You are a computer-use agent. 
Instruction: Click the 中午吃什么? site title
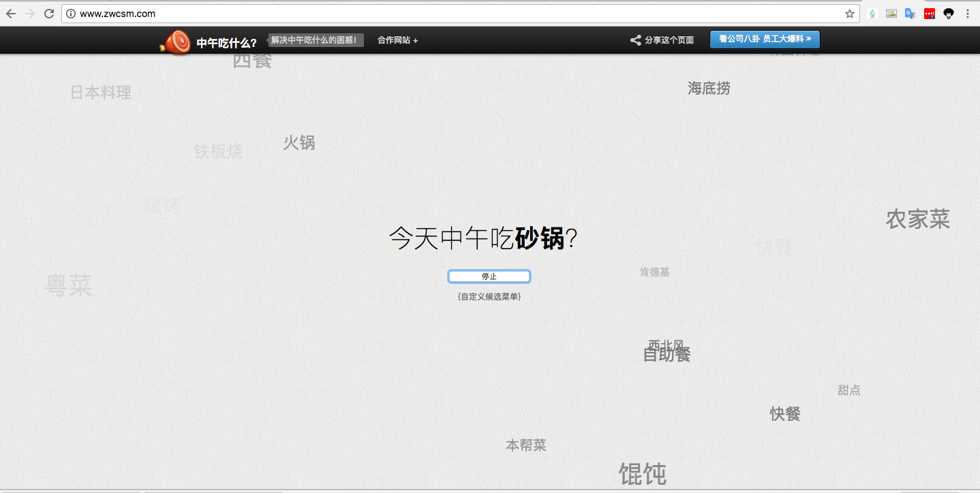pos(226,43)
